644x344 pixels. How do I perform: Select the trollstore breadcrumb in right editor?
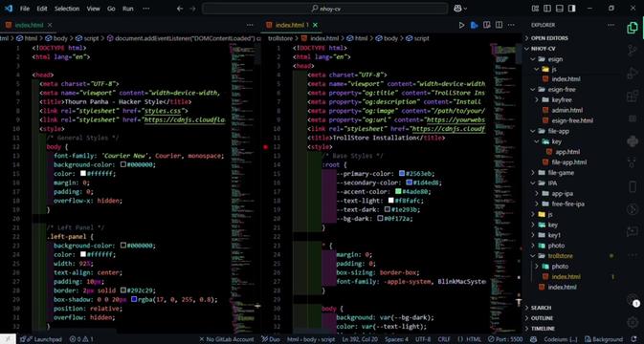click(x=280, y=38)
